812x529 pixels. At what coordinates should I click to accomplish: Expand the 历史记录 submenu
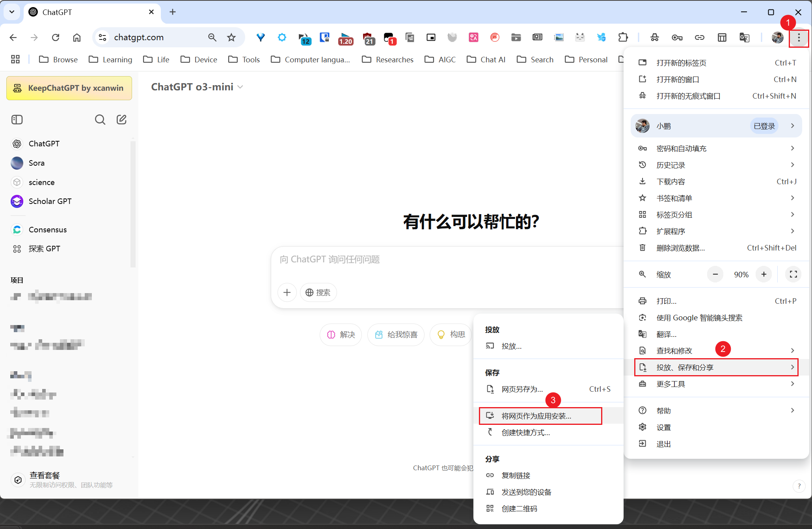pyautogui.click(x=716, y=165)
